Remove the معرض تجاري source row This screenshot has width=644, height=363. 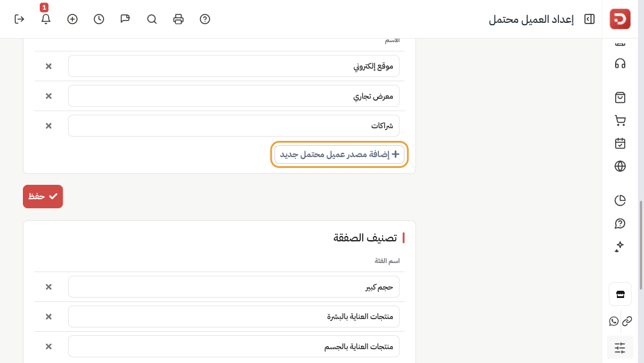pyautogui.click(x=48, y=96)
